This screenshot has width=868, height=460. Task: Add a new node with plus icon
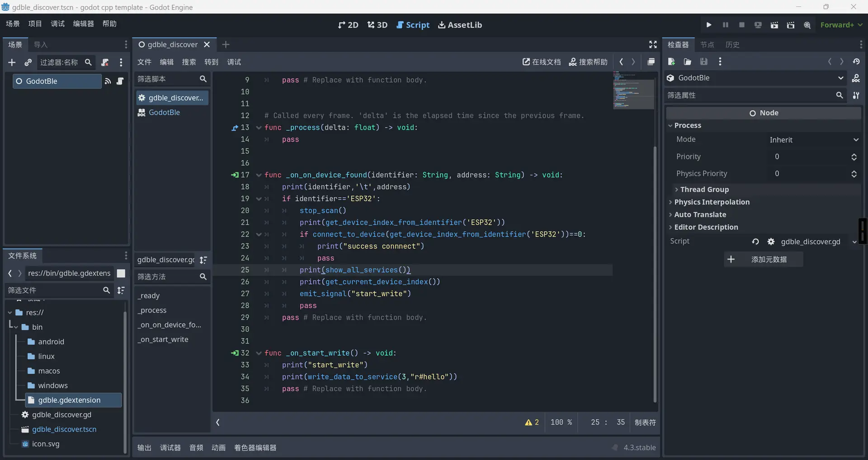(x=12, y=62)
